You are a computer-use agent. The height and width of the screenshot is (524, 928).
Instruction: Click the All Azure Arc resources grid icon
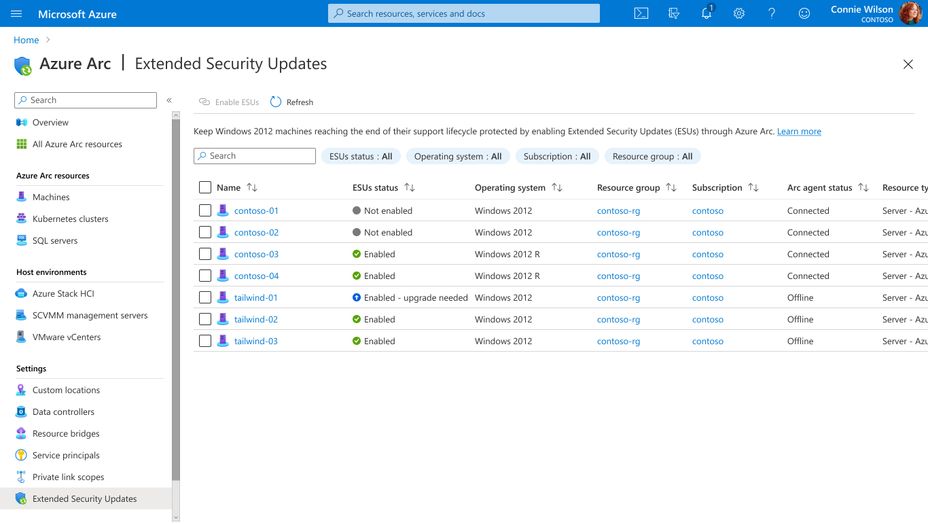pos(21,144)
